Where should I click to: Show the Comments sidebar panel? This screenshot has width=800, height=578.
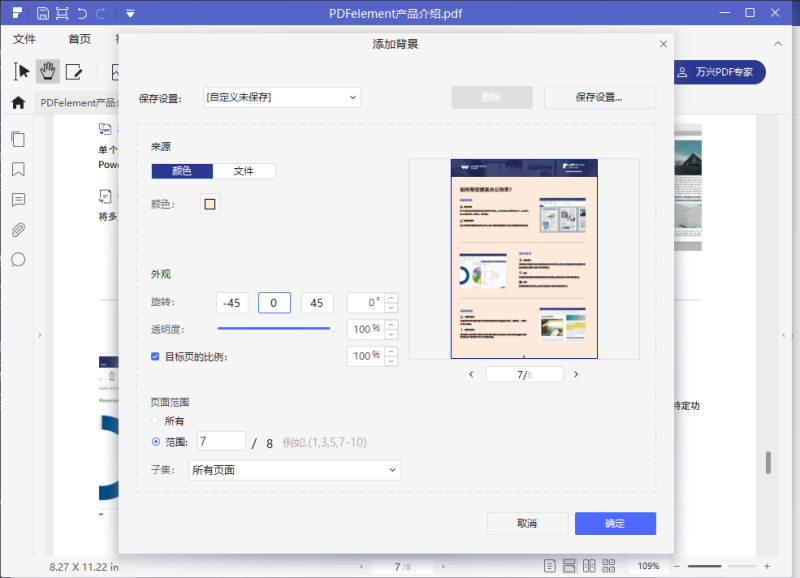click(18, 199)
